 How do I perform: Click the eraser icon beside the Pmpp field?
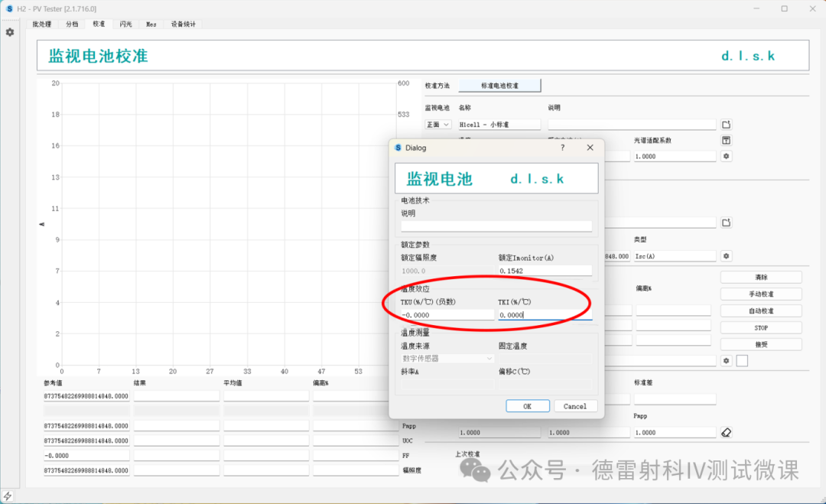click(x=727, y=432)
